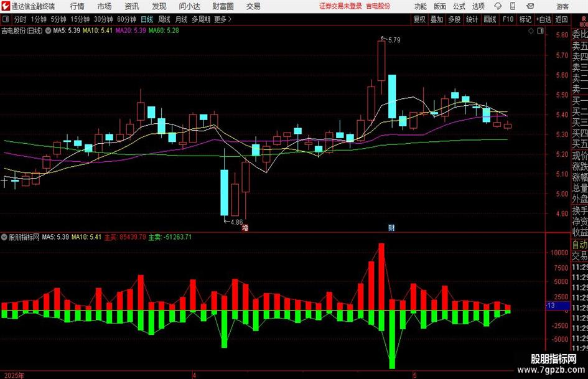Open the 发现 menu
This screenshot has width=588, height=379.
point(159,6)
